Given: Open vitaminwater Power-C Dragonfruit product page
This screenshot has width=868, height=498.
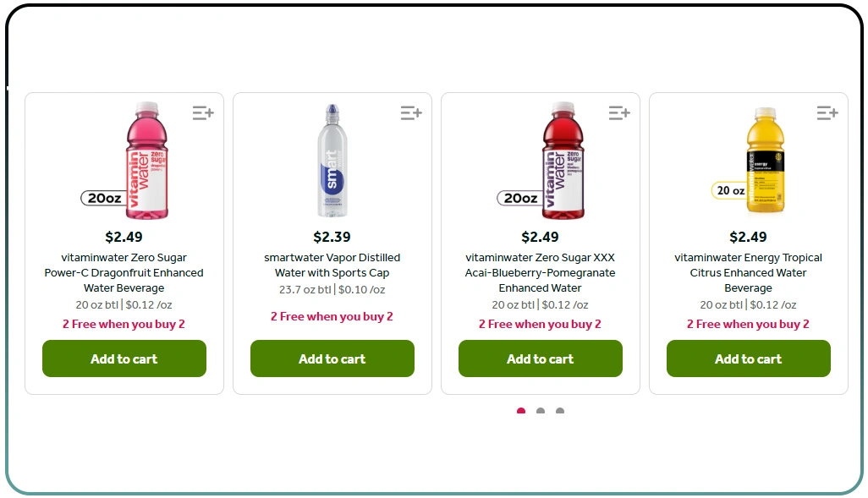Looking at the screenshot, I should [x=124, y=272].
